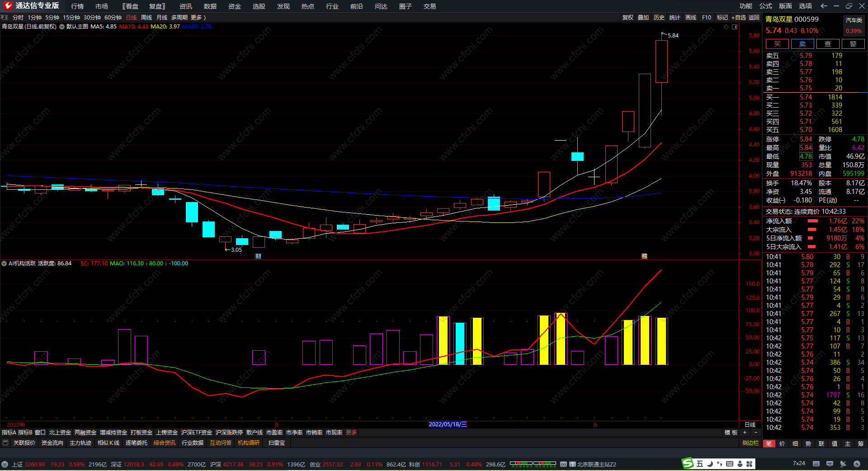
Task: Click the status bar lightning icon
Action: [x=857, y=464]
